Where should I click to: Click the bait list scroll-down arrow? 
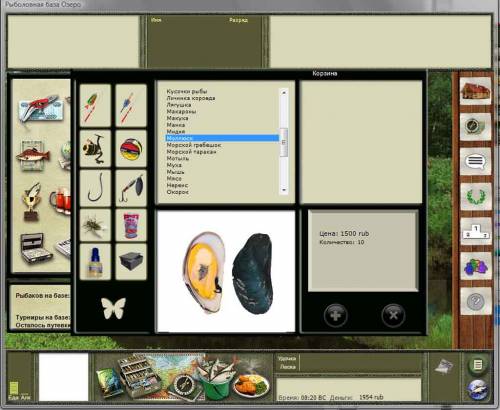(x=284, y=190)
